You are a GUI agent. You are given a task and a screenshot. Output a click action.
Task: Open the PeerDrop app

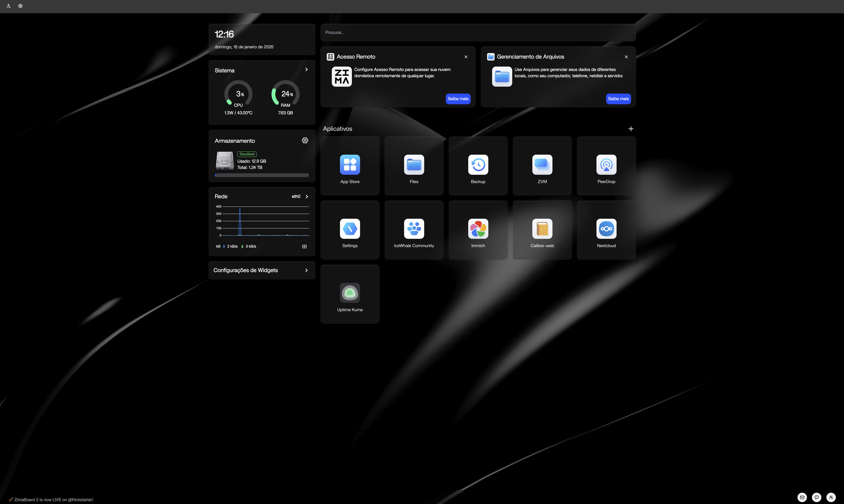(606, 165)
